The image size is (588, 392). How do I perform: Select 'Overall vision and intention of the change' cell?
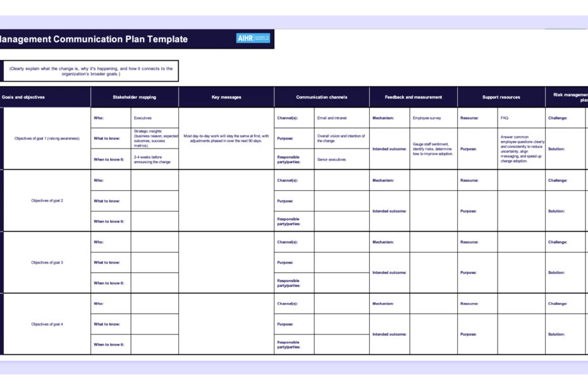tap(341, 138)
